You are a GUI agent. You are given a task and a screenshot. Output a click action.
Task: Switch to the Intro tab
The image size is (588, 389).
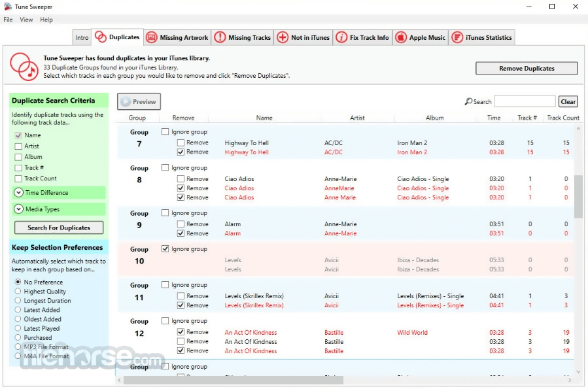click(82, 37)
